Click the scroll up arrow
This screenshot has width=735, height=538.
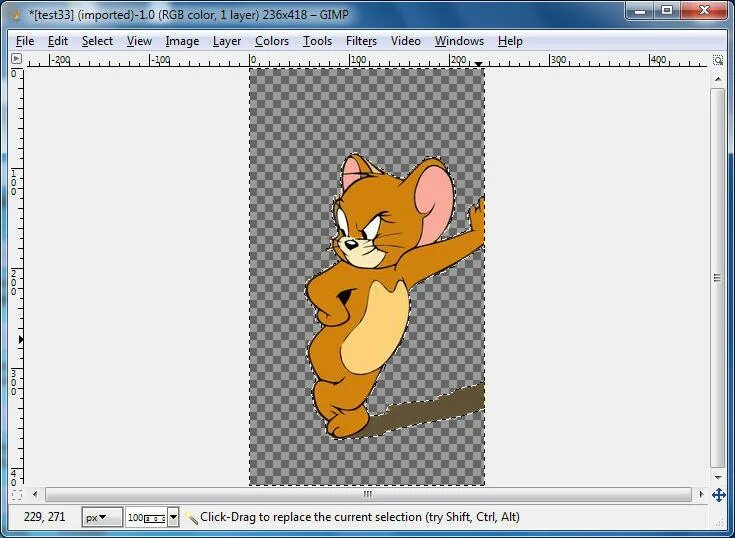coord(718,79)
